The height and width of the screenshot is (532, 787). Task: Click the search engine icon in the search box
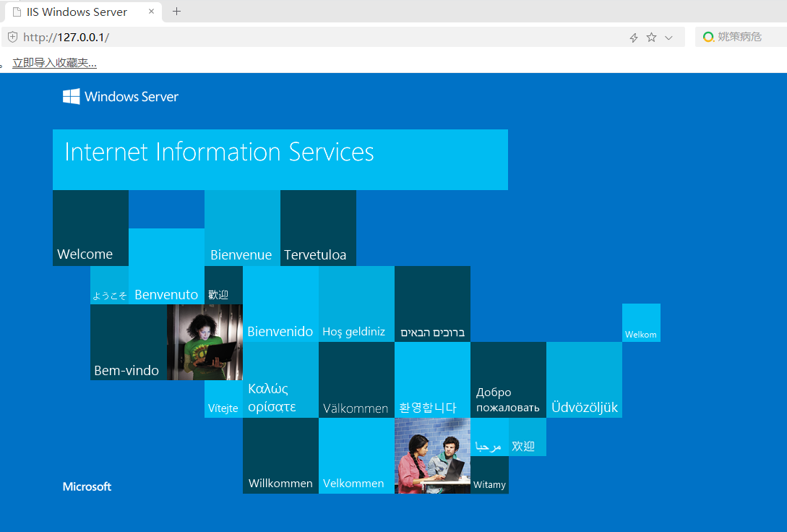[x=708, y=37]
